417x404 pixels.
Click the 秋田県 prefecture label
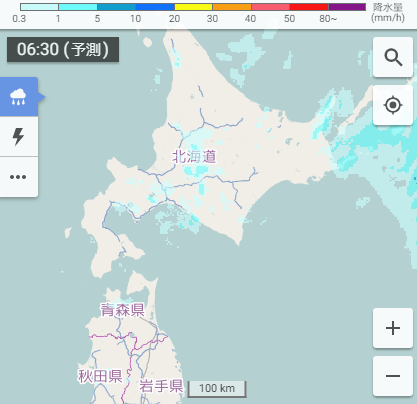point(100,376)
